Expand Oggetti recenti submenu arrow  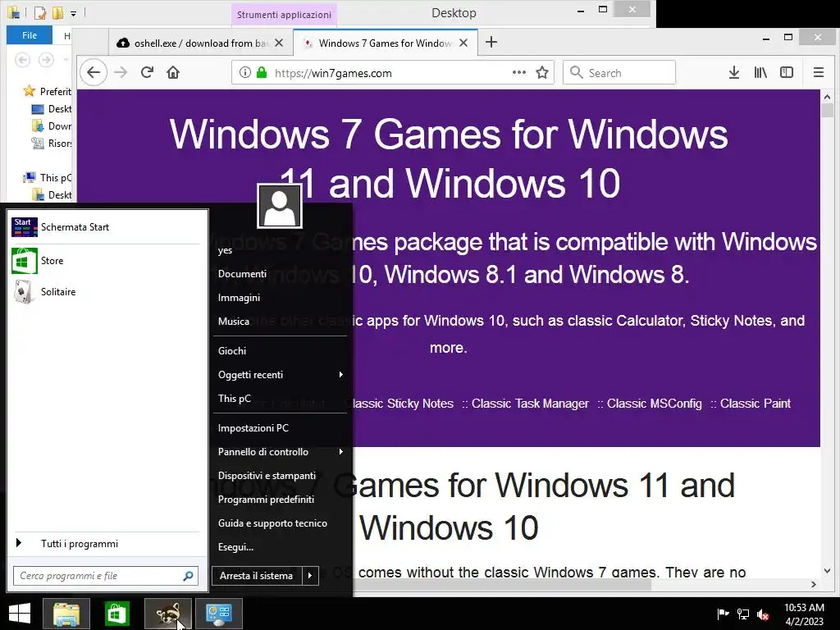point(340,374)
